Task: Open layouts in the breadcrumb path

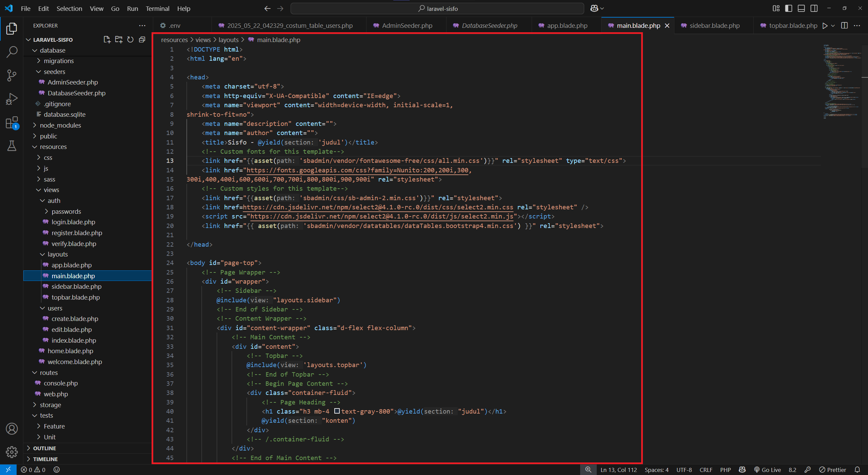Action: pos(228,40)
